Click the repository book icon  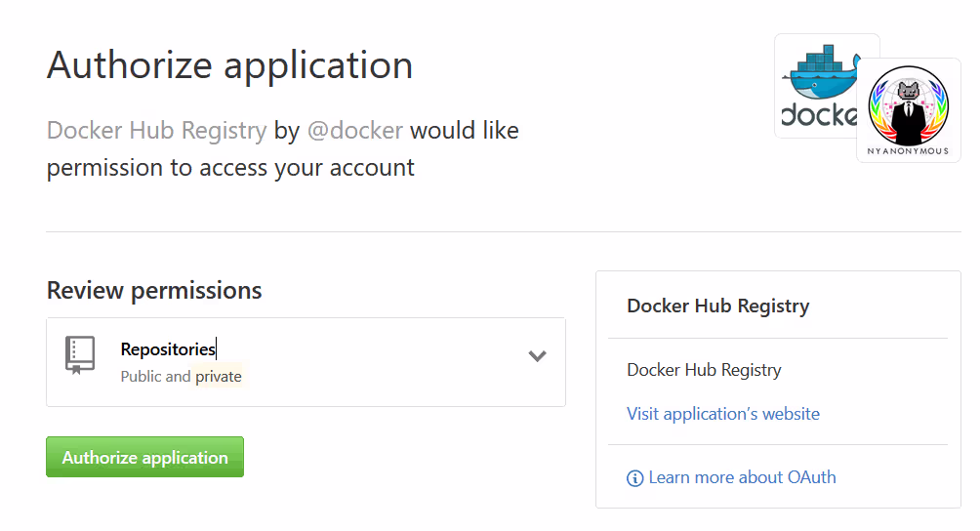[80, 355]
